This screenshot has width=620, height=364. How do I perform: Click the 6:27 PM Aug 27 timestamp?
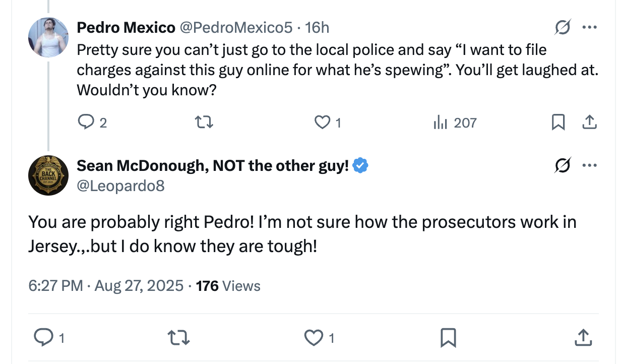(x=106, y=286)
